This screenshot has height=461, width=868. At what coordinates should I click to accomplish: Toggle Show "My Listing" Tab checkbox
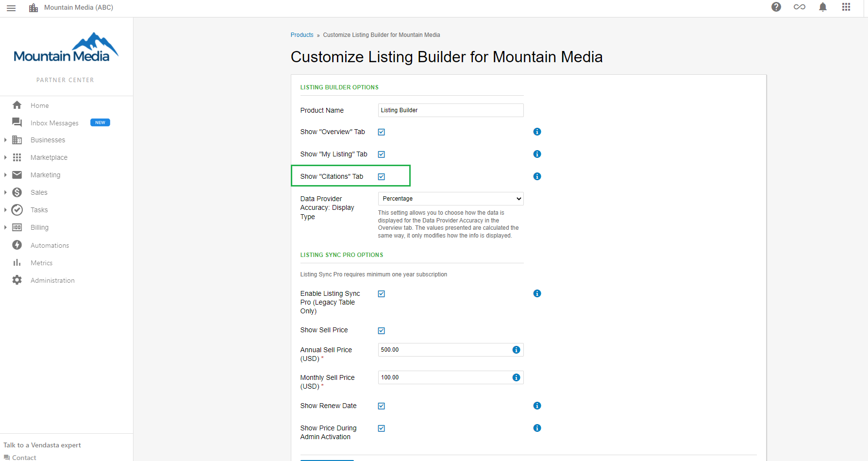pos(382,154)
